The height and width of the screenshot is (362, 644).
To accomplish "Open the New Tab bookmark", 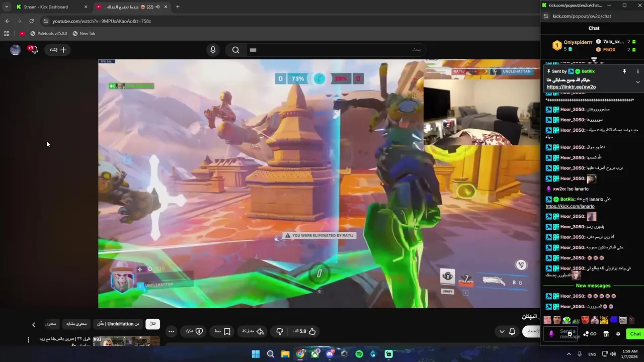I will tap(84, 34).
